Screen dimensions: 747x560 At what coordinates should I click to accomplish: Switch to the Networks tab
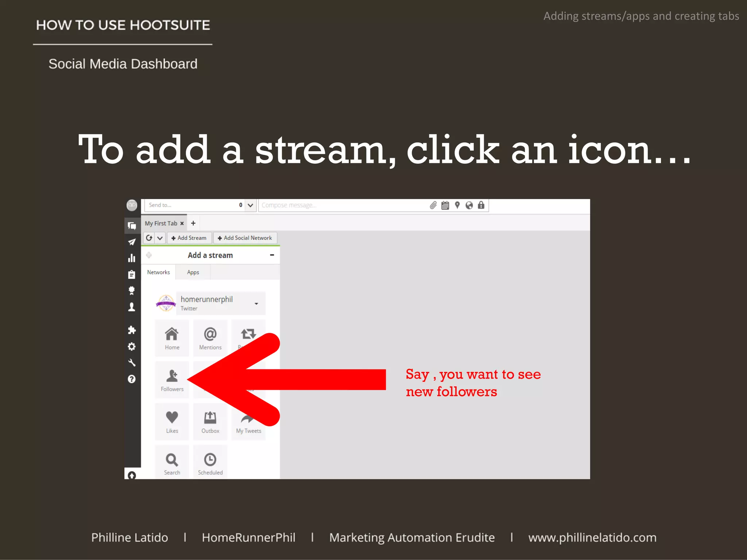158,272
